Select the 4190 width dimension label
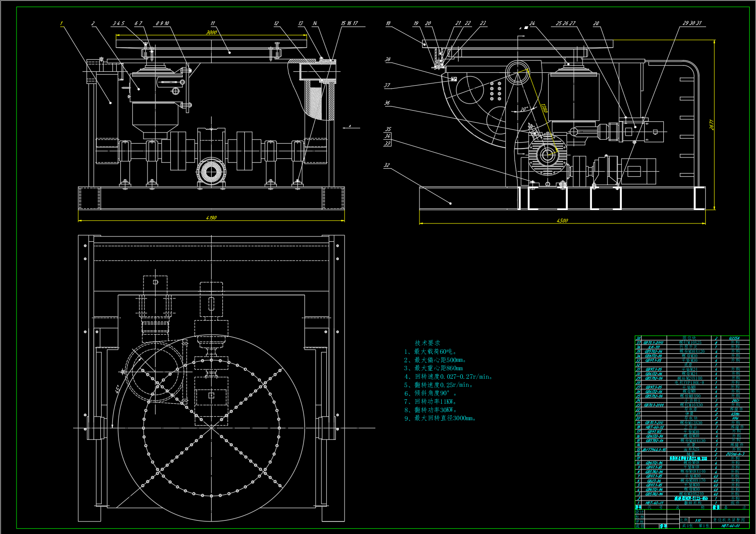Image resolution: width=756 pixels, height=534 pixels. click(211, 218)
